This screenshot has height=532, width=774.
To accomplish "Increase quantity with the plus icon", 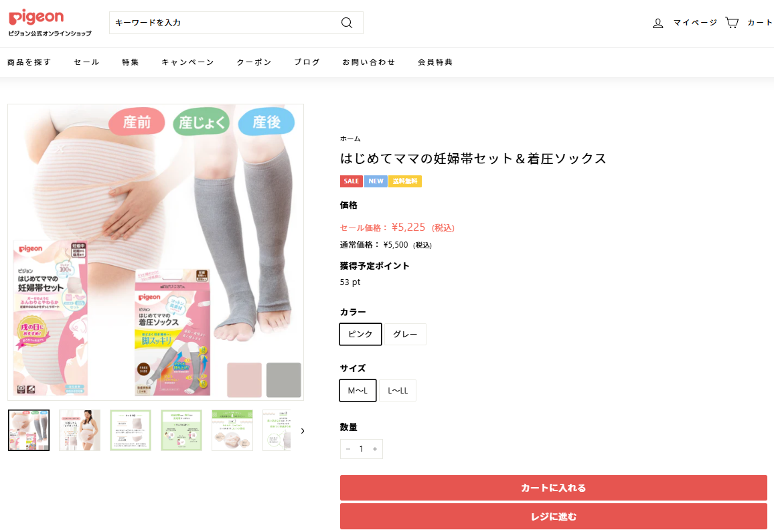I will point(375,448).
